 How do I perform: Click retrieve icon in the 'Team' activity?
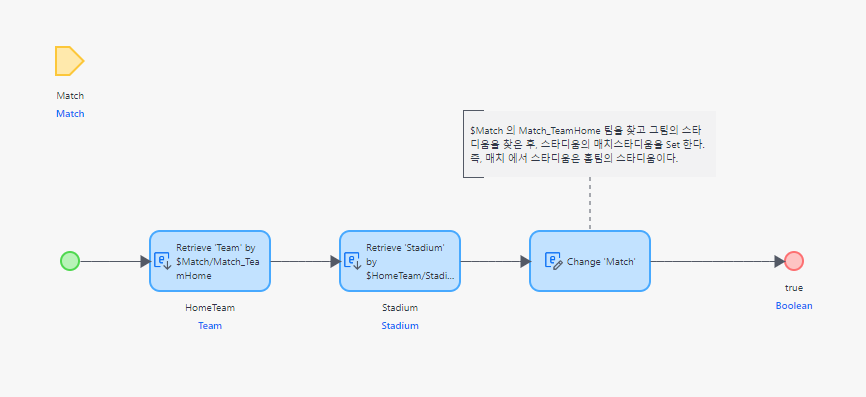(162, 261)
